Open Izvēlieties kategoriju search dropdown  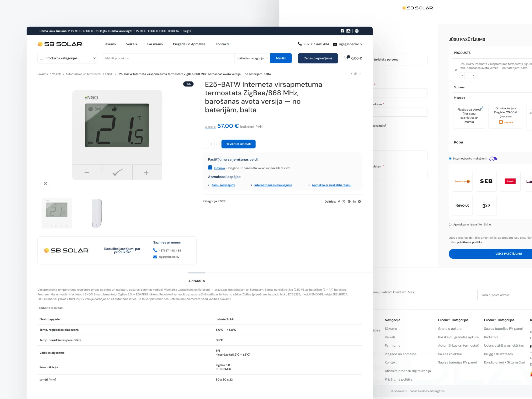pos(252,58)
